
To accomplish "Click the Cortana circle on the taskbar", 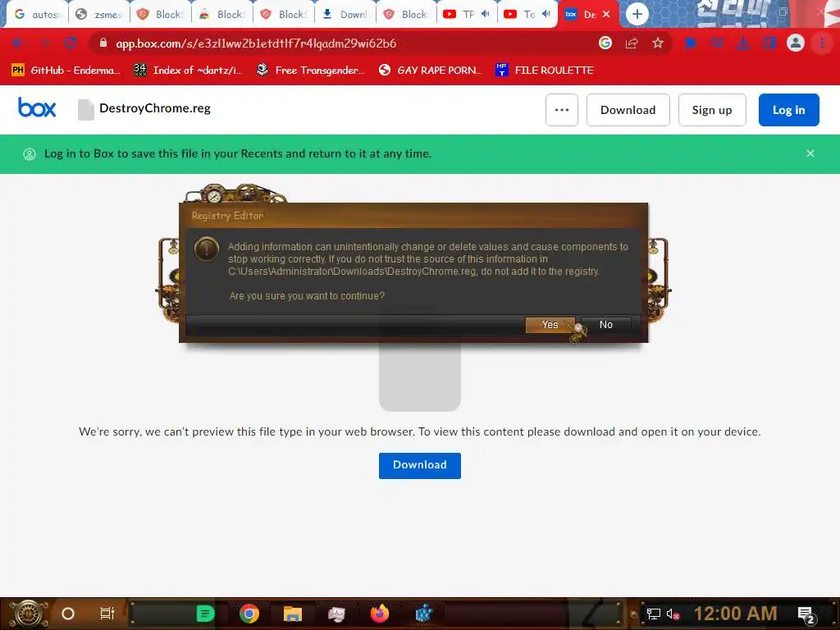I will click(x=68, y=614).
